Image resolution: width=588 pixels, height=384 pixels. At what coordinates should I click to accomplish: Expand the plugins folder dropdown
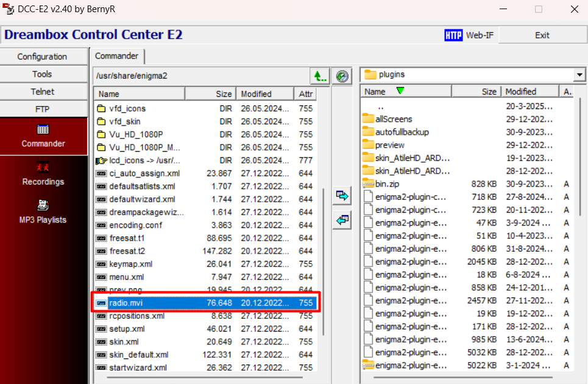tap(578, 74)
